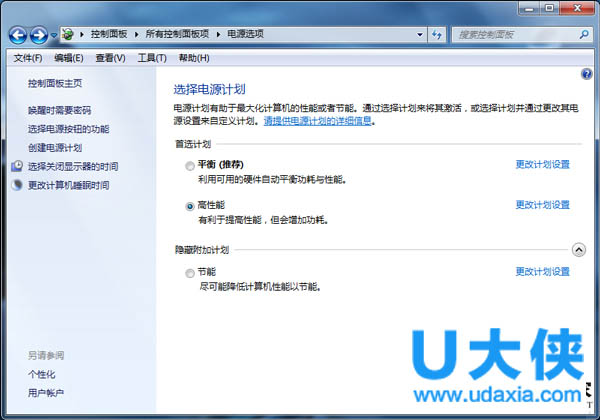Click the icon beside 选择关闭显示器的时间
Viewport: 600px width, 420px height.
coord(17,166)
